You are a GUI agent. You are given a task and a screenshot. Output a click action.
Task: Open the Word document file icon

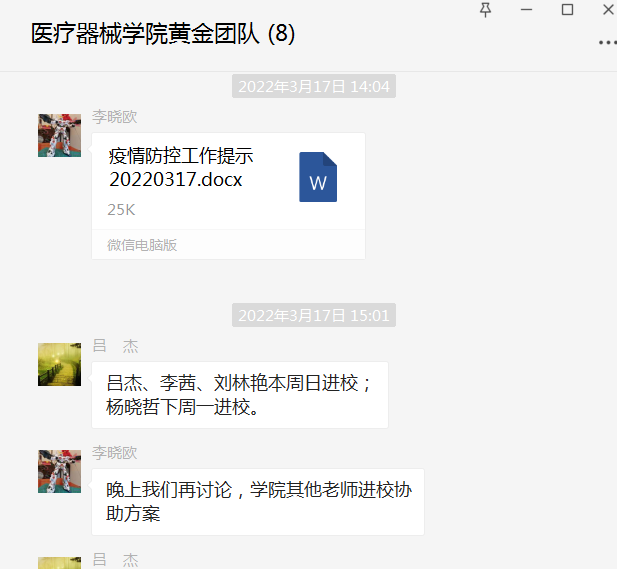[x=318, y=177]
